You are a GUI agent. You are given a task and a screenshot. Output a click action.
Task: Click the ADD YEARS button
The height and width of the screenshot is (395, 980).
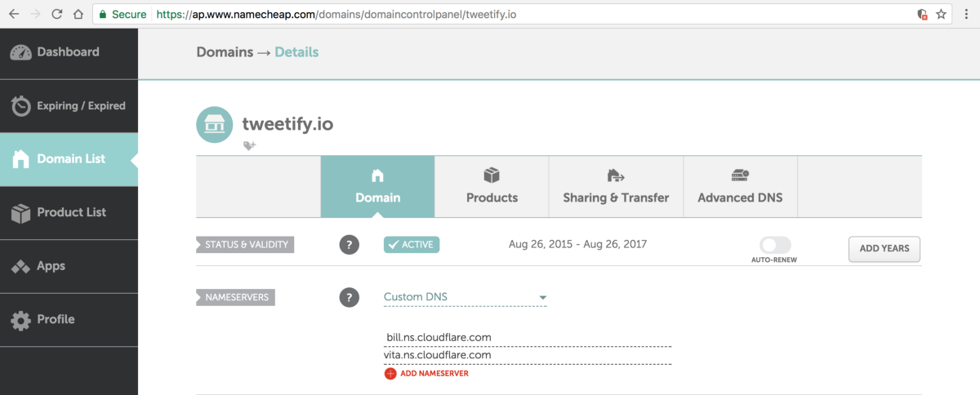[884, 249]
